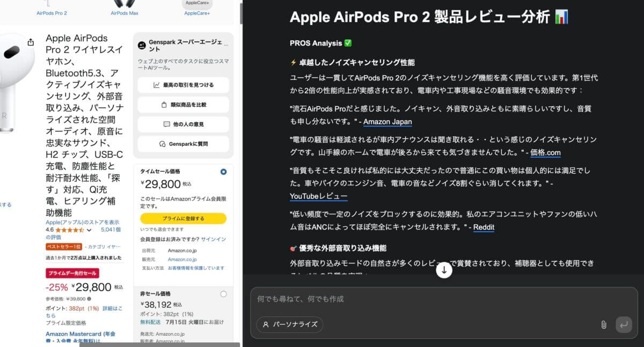The height and width of the screenshot is (347, 644).
Task: Click the scroll-down arrow circle in chat
Action: tap(444, 270)
